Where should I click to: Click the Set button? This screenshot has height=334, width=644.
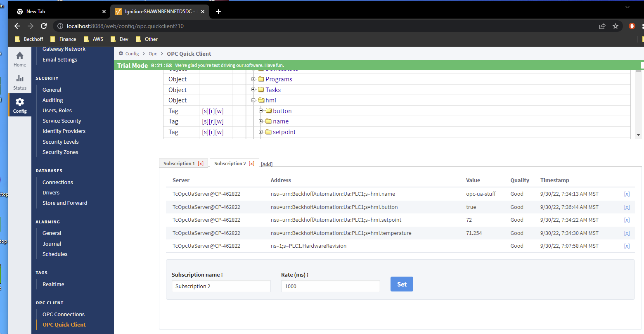click(402, 284)
